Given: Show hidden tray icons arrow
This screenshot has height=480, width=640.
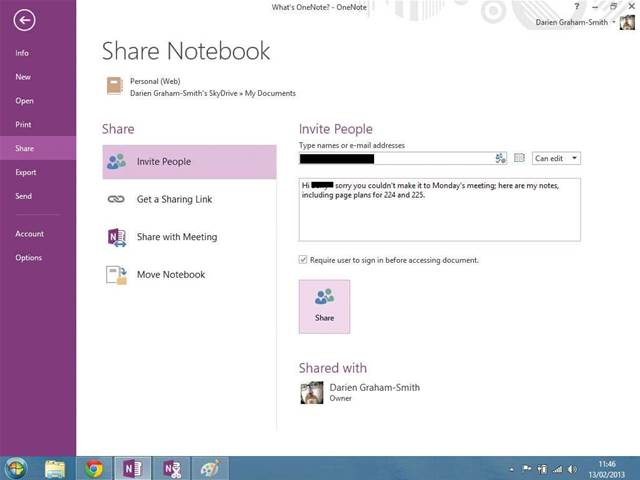Looking at the screenshot, I should click(x=511, y=469).
